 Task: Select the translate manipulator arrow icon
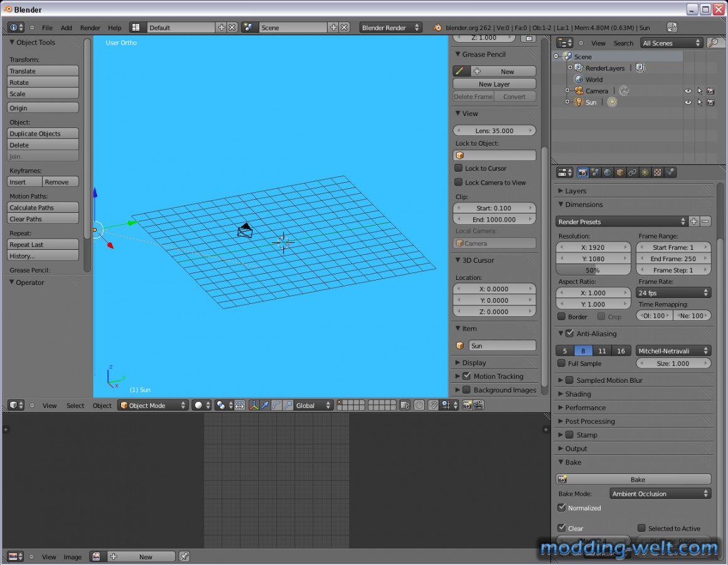265,406
